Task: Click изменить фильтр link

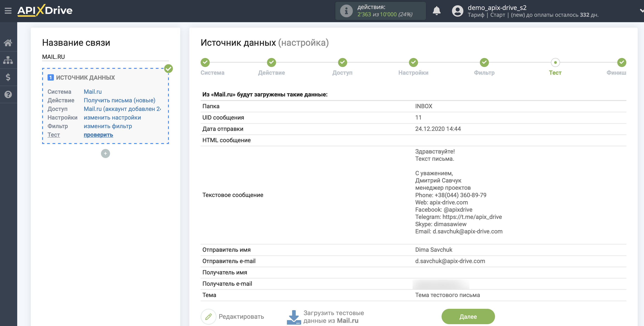Action: click(108, 126)
